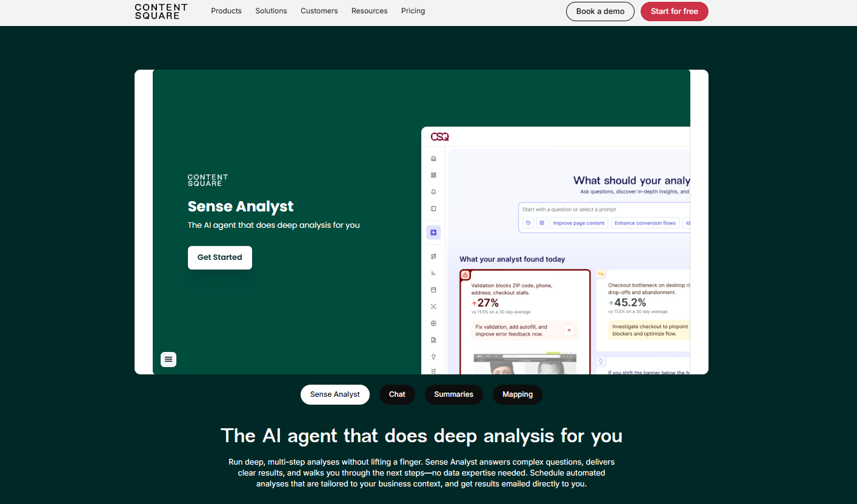This screenshot has height=504, width=857.
Task: Click the yellow trend icon on the checkout card
Action: pyautogui.click(x=601, y=274)
